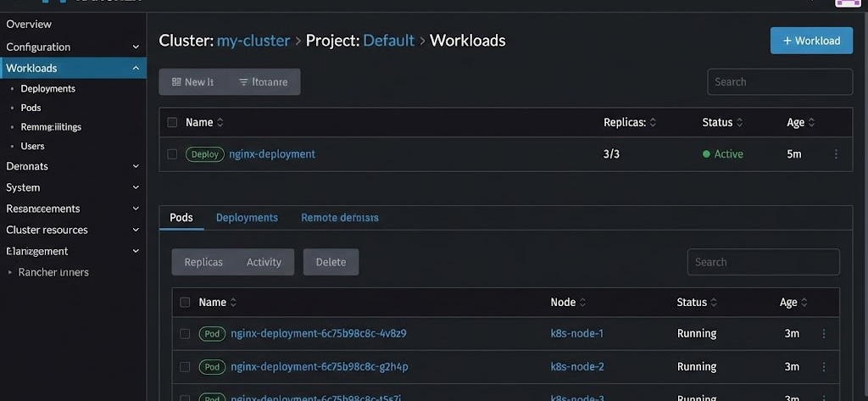Collapse the Workloads sidebar section
Viewport: 868px width, 401px height.
(x=136, y=69)
